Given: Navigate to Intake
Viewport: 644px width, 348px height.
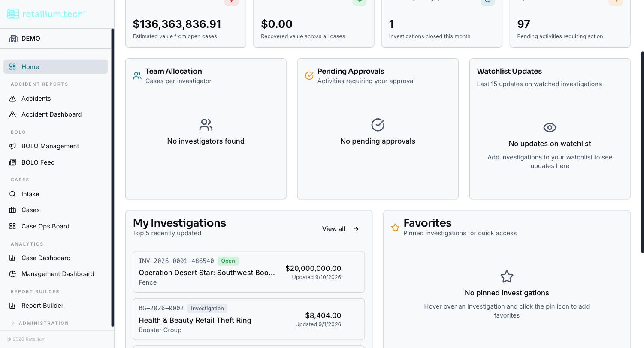Looking at the screenshot, I should [56, 194].
